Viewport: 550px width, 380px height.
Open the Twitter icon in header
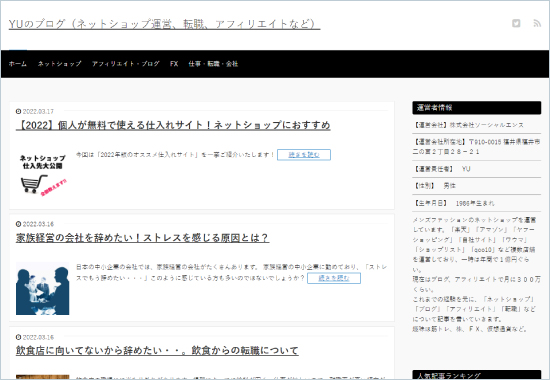coord(516,23)
